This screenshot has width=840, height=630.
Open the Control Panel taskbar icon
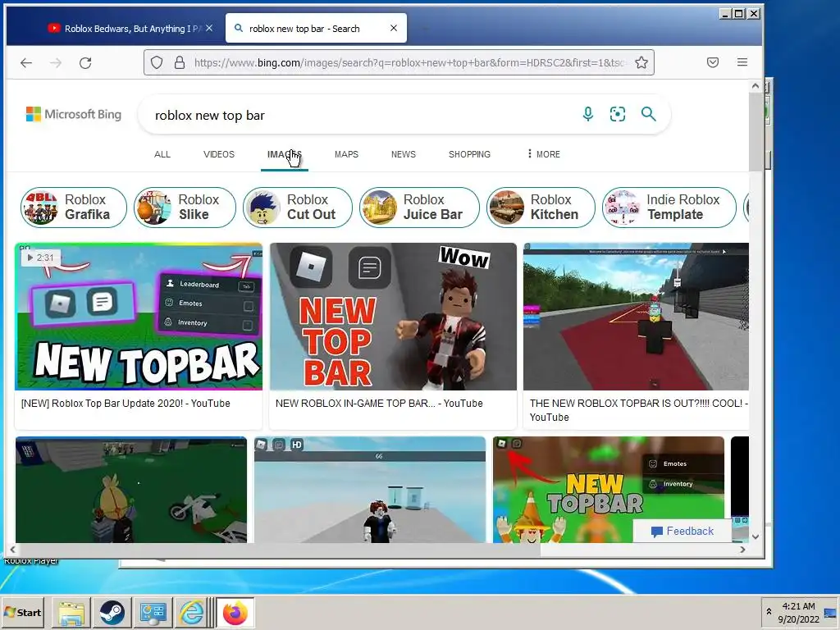(153, 613)
